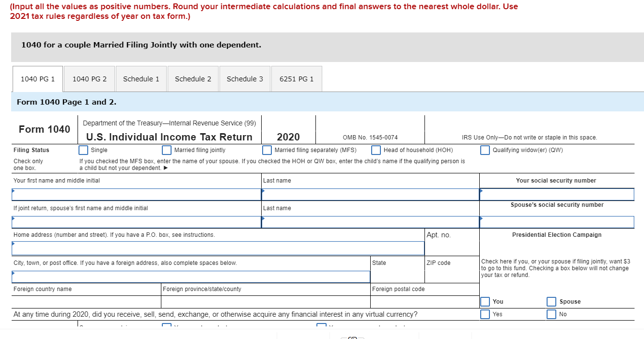Check the Married filing jointly box
Screen dimensions: 644x339
tap(167, 150)
